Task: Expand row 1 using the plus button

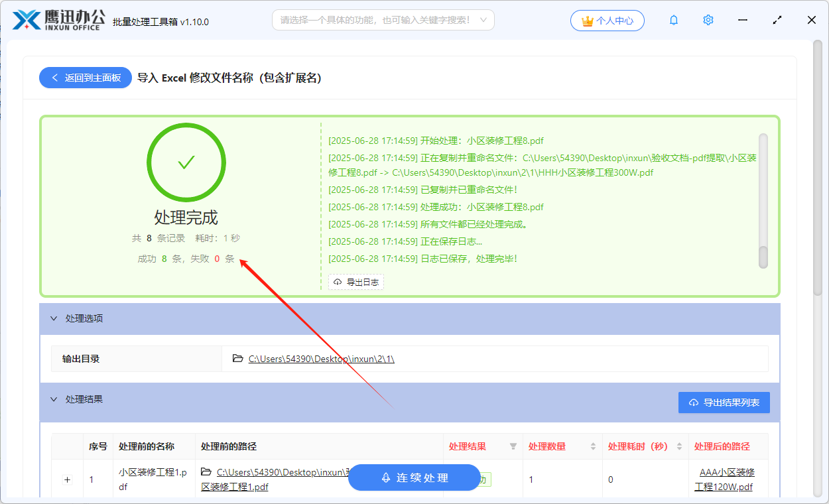Action: 67,478
